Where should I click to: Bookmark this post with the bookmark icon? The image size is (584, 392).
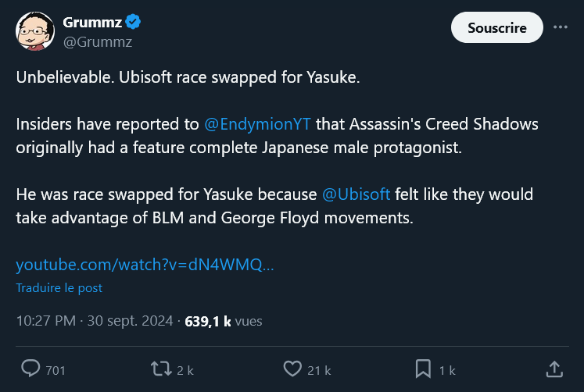(423, 369)
